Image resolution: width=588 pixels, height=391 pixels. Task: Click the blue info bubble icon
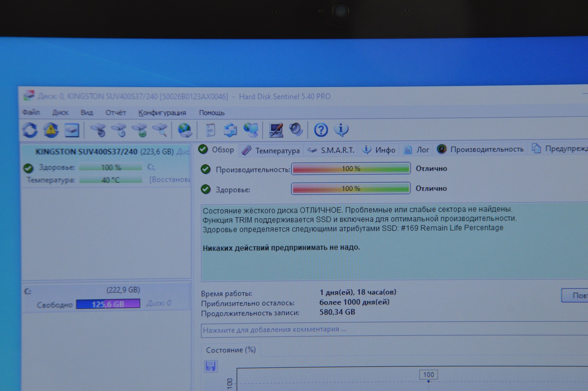[x=341, y=130]
